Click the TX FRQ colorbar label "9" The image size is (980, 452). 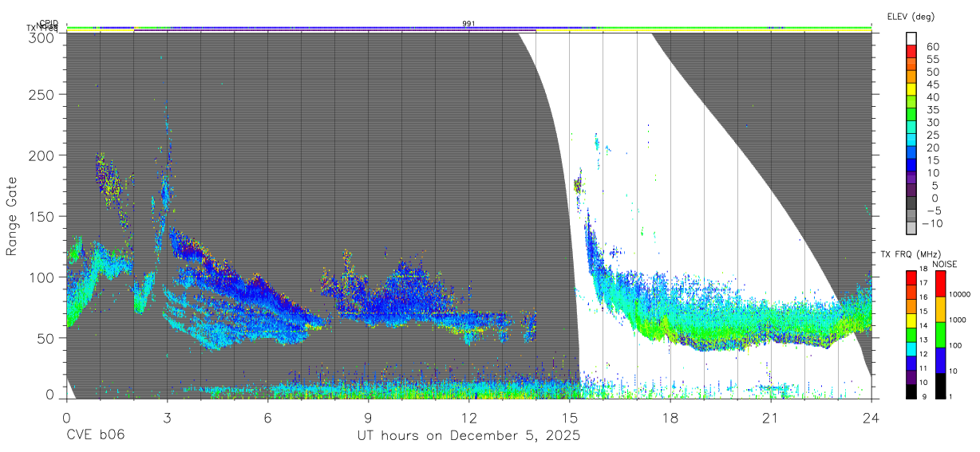click(926, 396)
